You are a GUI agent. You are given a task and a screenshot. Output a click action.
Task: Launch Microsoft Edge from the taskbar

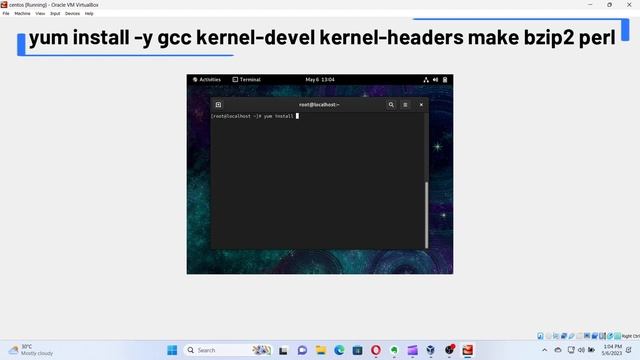tap(339, 350)
